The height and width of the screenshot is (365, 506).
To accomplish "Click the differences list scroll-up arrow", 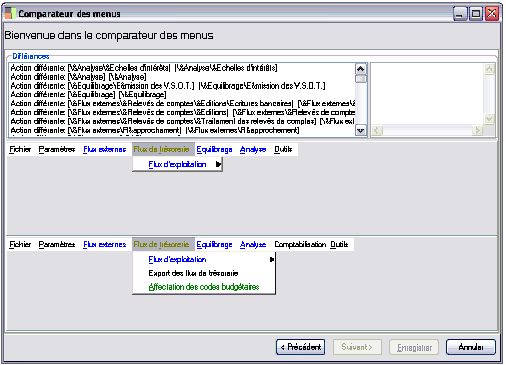I will coord(360,69).
